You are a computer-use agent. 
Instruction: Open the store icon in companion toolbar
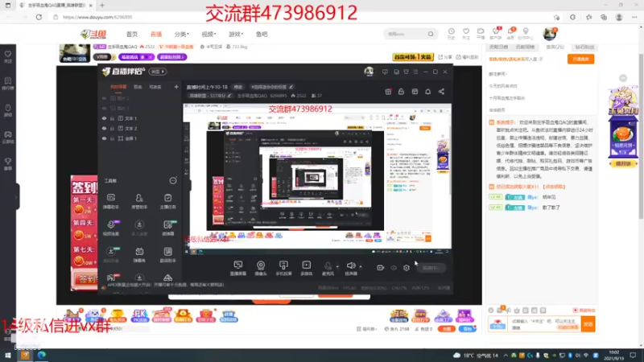click(x=415, y=92)
